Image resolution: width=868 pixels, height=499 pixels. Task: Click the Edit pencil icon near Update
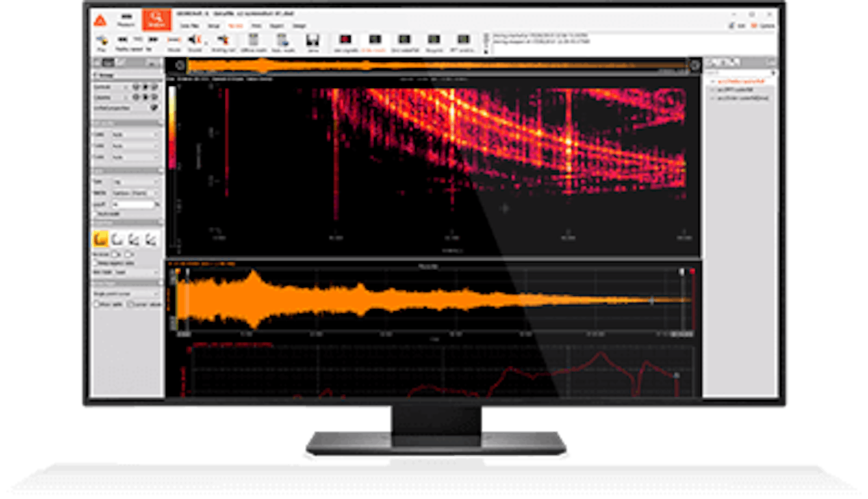pos(731,25)
